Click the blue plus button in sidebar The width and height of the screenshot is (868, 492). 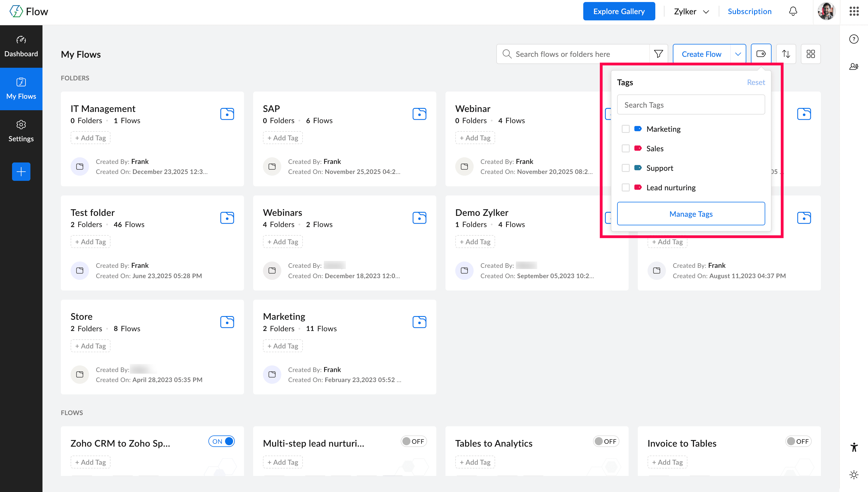click(21, 172)
